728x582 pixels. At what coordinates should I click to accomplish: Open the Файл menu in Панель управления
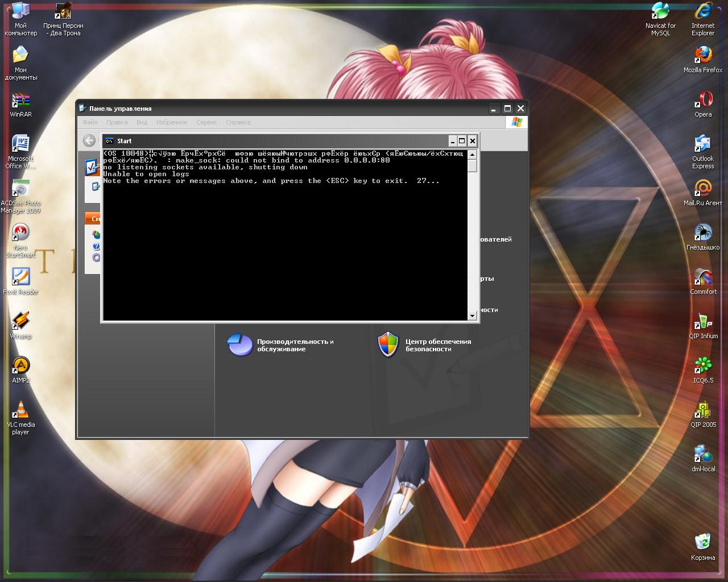[x=90, y=122]
